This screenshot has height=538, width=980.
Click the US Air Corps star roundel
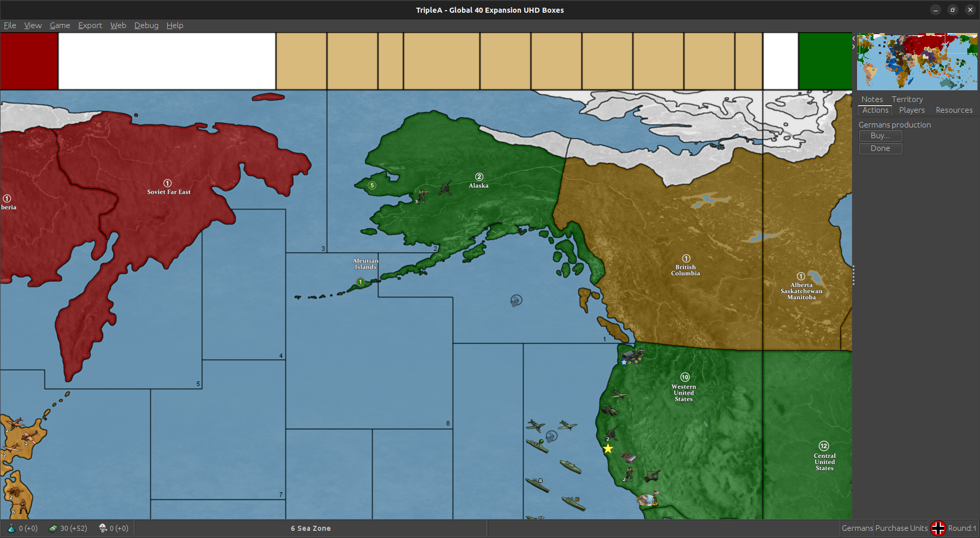point(624,363)
